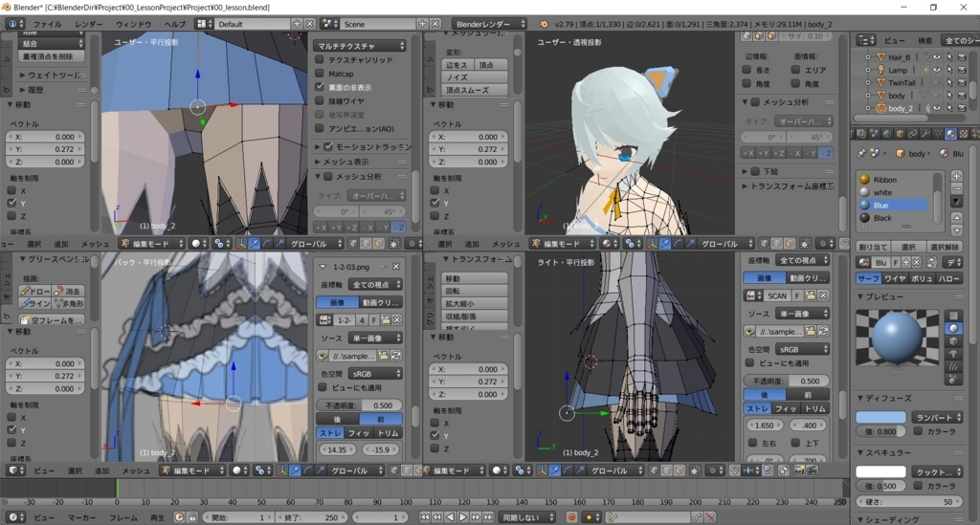Open the Object cube tab in Properties
The width and height of the screenshot is (980, 525).
(x=900, y=134)
